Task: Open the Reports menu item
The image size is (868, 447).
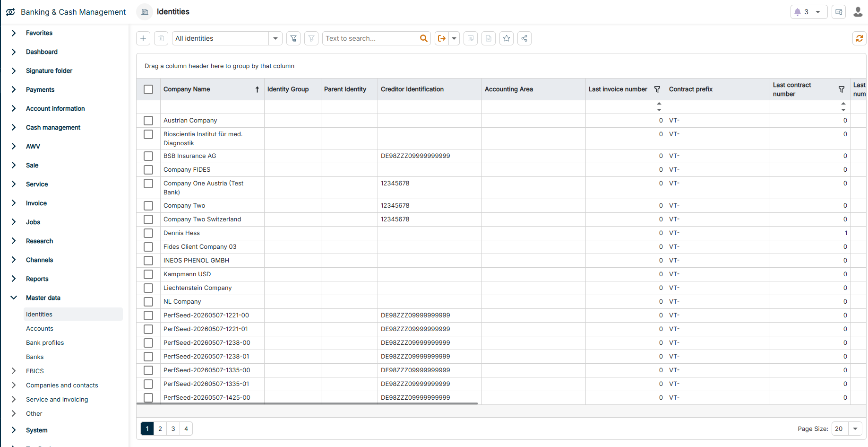Action: [x=37, y=279]
